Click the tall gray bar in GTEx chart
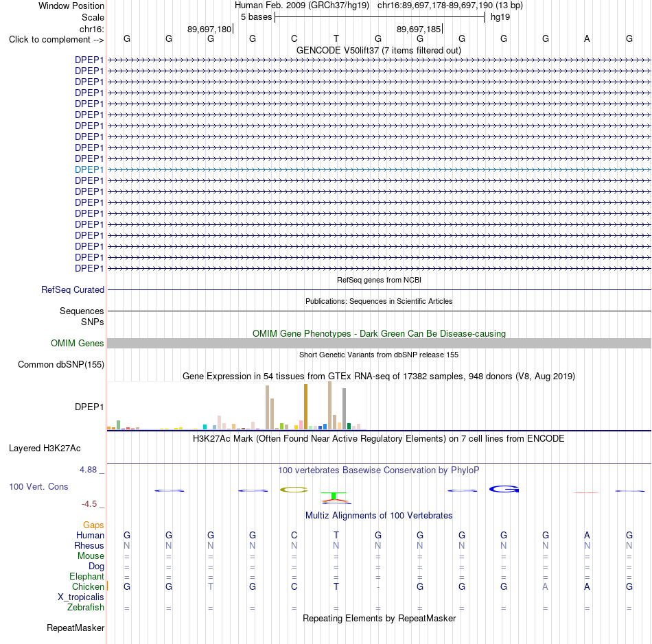 pos(344,409)
